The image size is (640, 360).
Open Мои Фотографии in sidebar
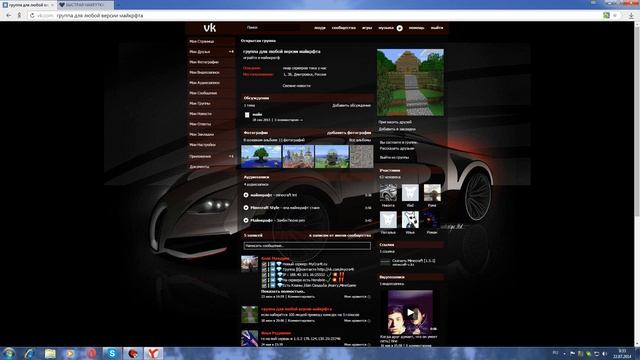tap(204, 62)
